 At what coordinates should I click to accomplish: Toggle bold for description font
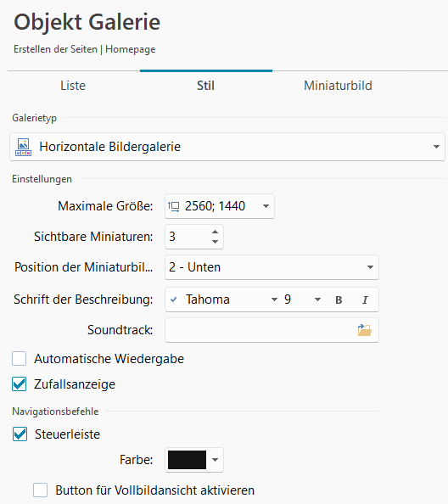click(339, 300)
